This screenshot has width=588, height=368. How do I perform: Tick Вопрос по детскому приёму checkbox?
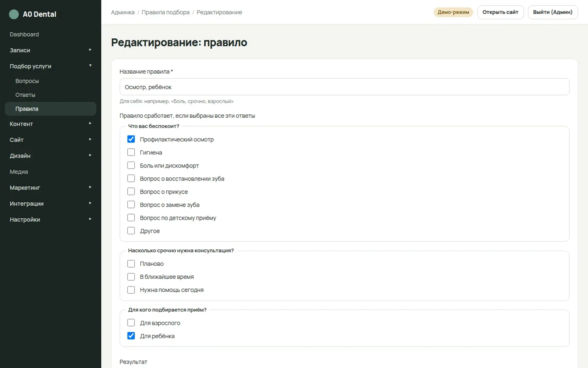(131, 217)
